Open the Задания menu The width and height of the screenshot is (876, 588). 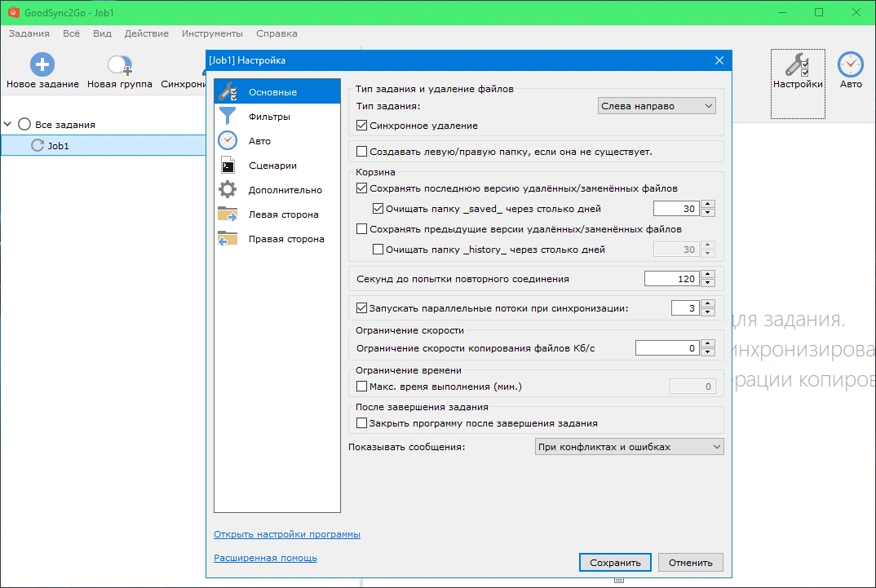[x=29, y=33]
